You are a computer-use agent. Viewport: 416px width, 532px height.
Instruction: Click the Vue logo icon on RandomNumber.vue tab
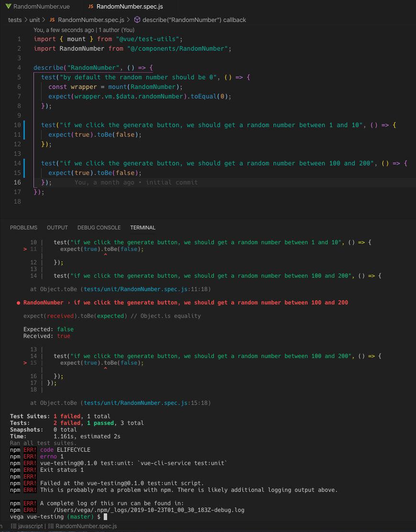pyautogui.click(x=8, y=7)
